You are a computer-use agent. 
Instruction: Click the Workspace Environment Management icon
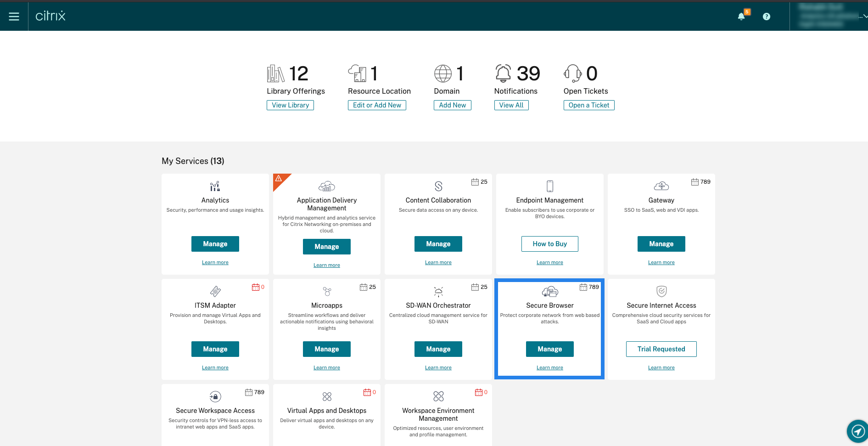(438, 396)
